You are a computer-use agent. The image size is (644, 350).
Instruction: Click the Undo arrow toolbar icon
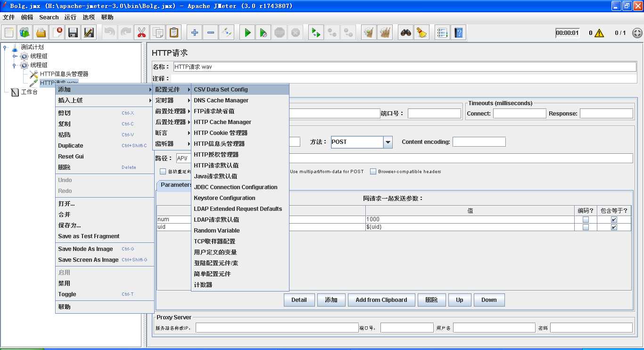pyautogui.click(x=109, y=33)
